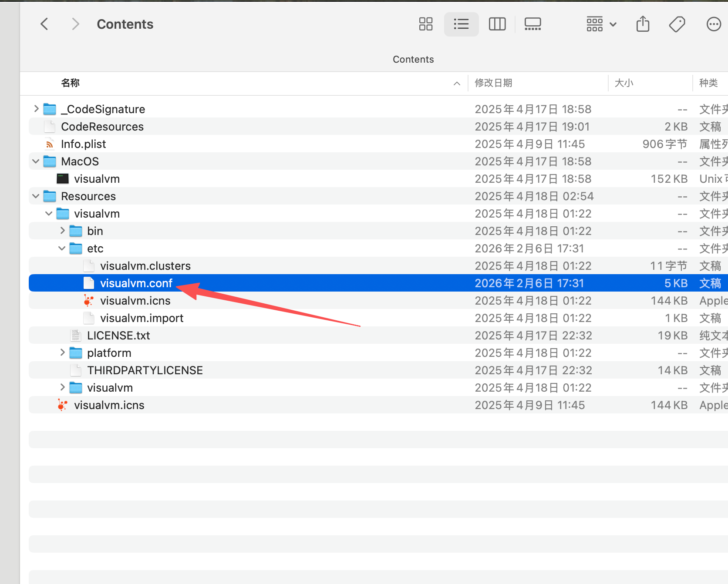Collapse the etc folder
The width and height of the screenshot is (728, 584).
click(x=62, y=248)
